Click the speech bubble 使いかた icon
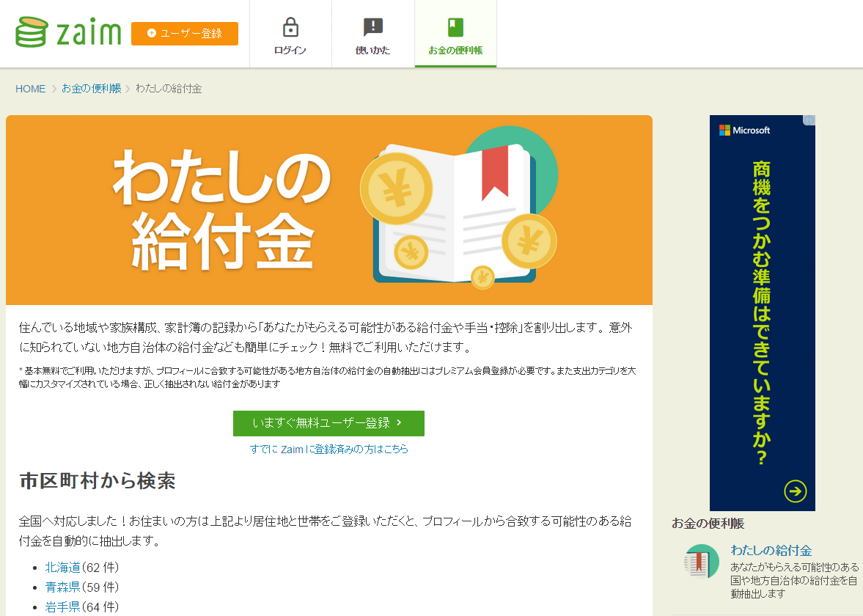 tap(373, 28)
